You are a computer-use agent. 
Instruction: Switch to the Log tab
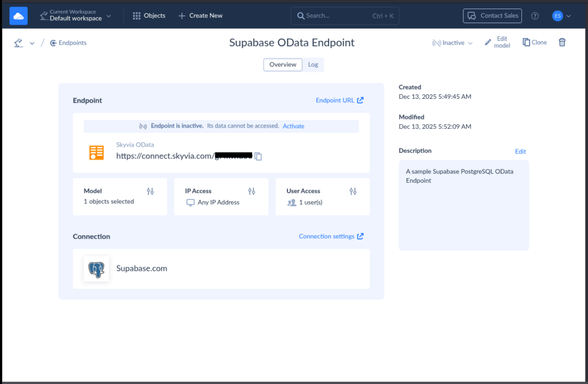pos(313,64)
